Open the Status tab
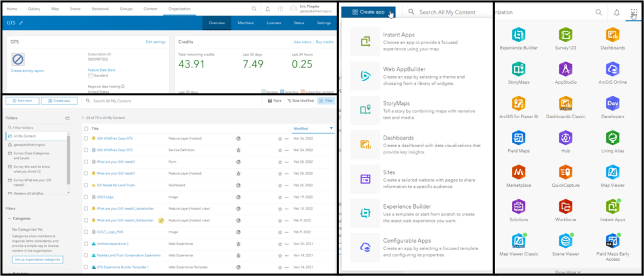Image resolution: width=644 pixels, height=276 pixels. (299, 23)
